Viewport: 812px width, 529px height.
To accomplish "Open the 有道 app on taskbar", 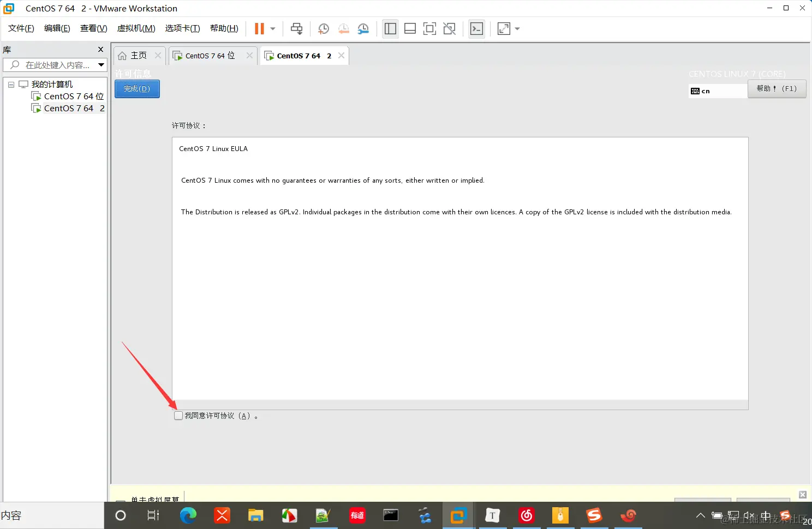I will click(x=357, y=515).
